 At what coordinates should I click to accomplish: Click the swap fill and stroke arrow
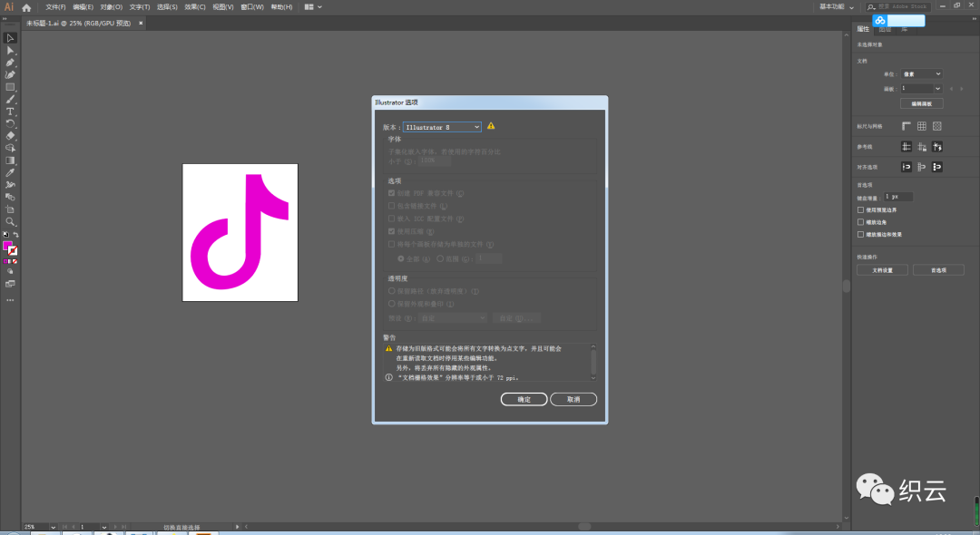click(x=15, y=235)
